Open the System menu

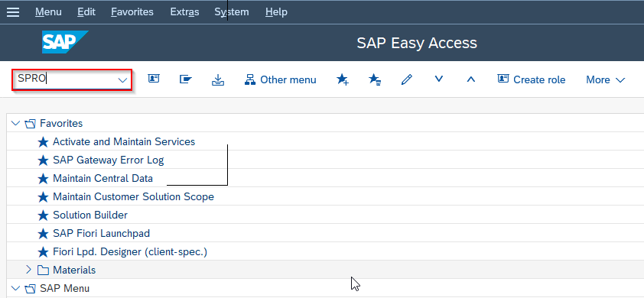tap(232, 12)
